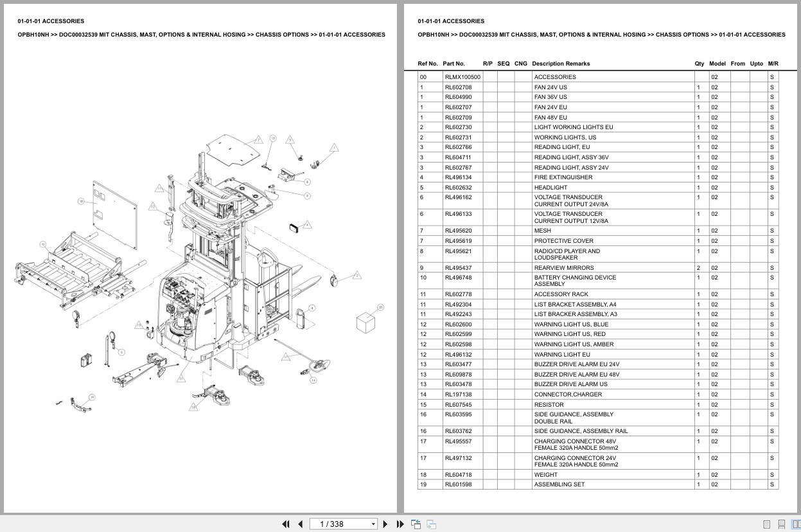Select part number RL492243
Viewport: 801px width, 532px height.
point(458,314)
